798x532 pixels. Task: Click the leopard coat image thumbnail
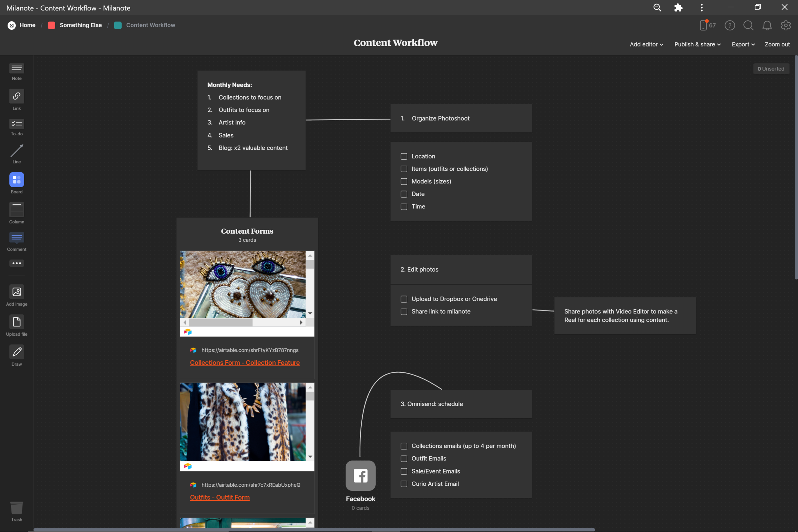point(243,422)
